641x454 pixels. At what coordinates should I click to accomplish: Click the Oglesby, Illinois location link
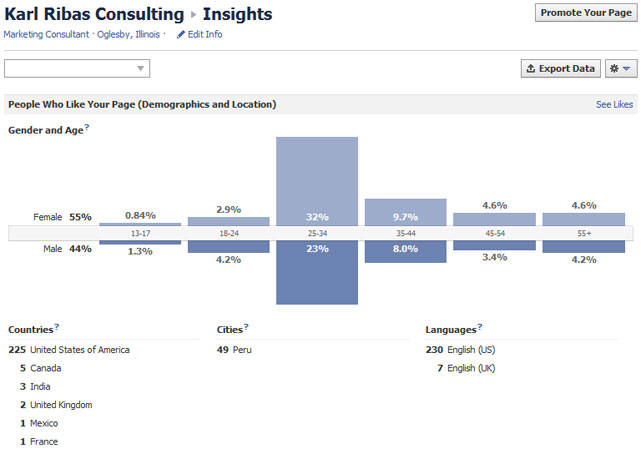[129, 34]
